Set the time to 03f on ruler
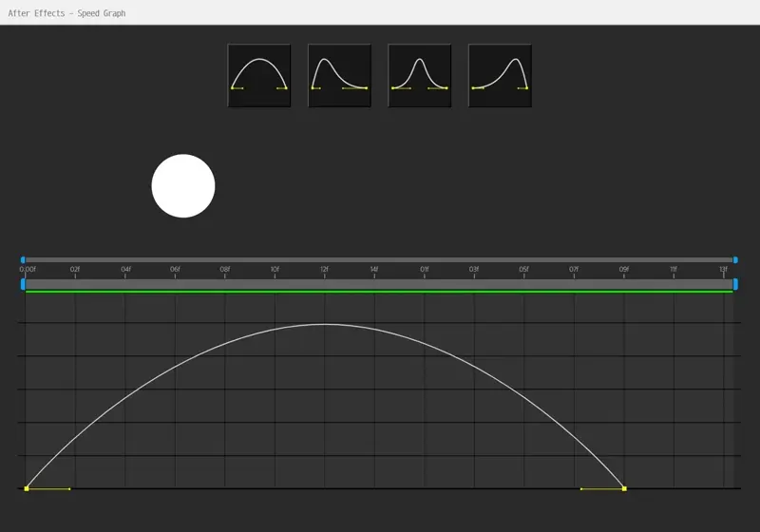The height and width of the screenshot is (532, 760). pos(474,270)
